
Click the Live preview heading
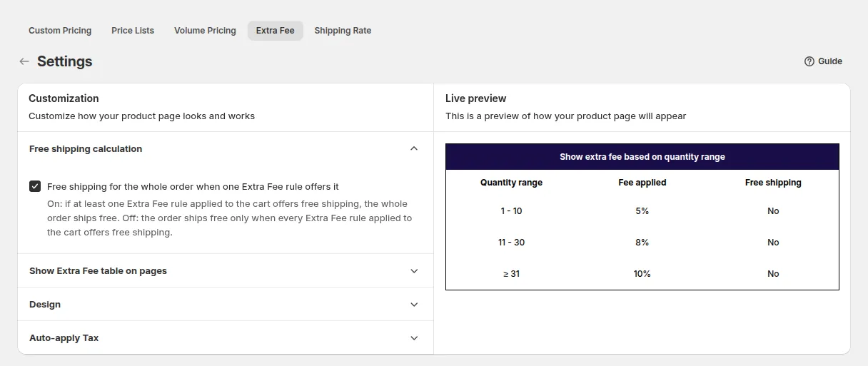[476, 98]
